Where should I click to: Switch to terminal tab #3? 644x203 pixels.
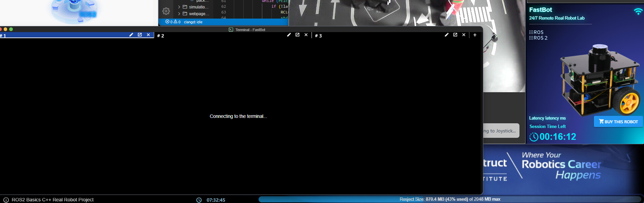pyautogui.click(x=318, y=36)
